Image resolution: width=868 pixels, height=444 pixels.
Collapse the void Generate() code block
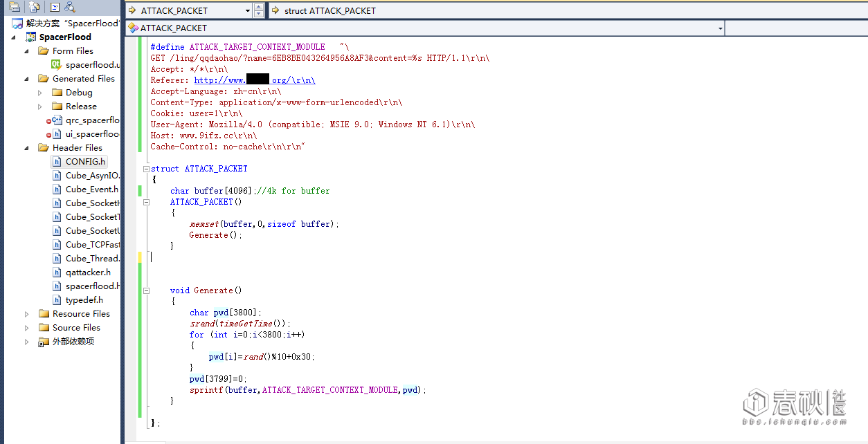click(x=146, y=290)
